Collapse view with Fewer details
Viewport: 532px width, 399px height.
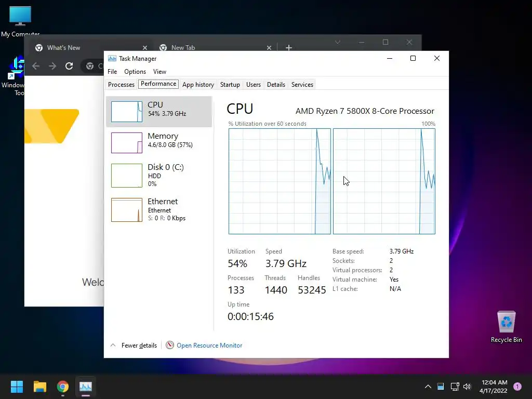pos(134,345)
